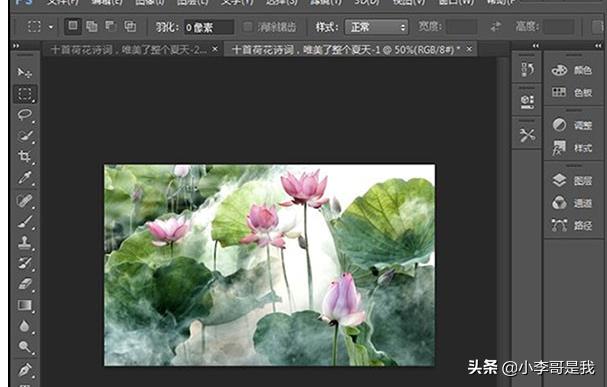This screenshot has width=607, height=387.
Task: Toggle the anti-alias (消除锯齿) checkbox
Action: point(247,27)
